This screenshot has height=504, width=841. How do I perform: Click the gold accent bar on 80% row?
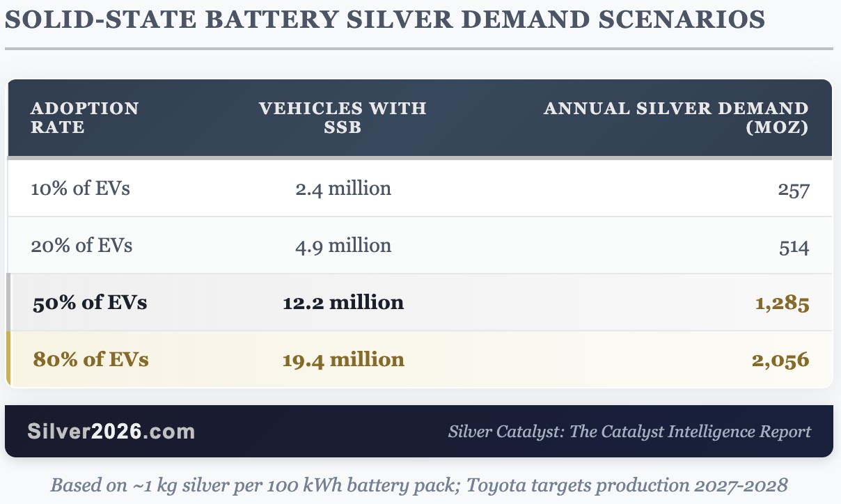tap(8, 359)
